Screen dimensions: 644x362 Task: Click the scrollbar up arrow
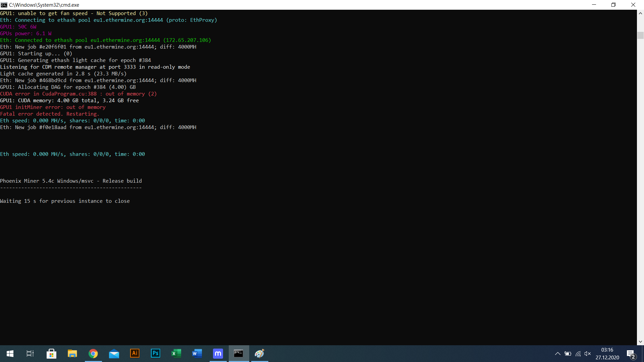click(640, 13)
